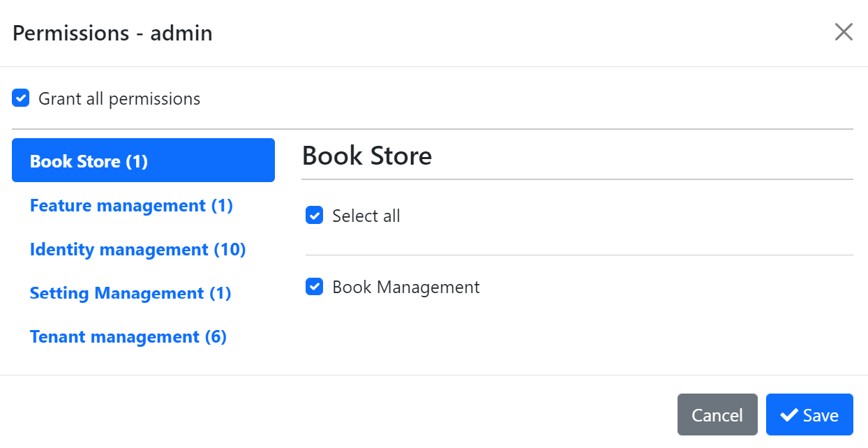Close the Permissions dialog with the X
The image size is (868, 448).
click(844, 32)
